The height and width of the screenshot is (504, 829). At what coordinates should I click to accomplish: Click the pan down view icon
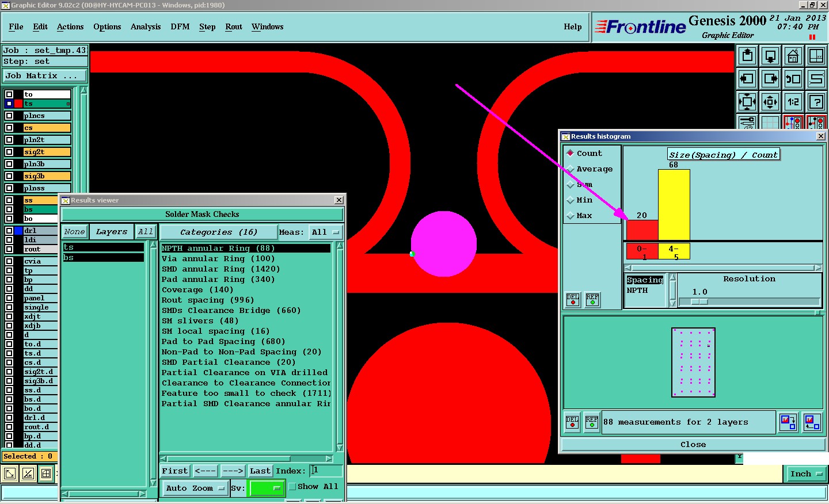(x=770, y=56)
